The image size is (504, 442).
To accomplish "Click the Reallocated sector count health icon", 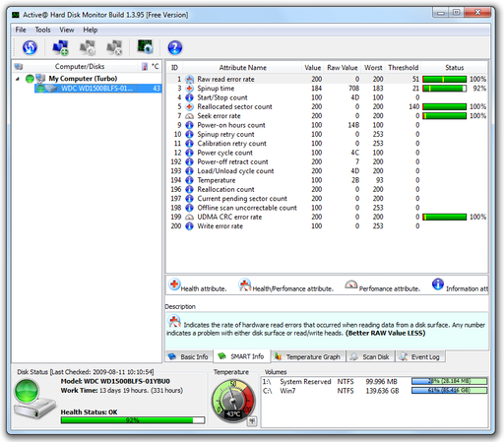I will coord(189,106).
